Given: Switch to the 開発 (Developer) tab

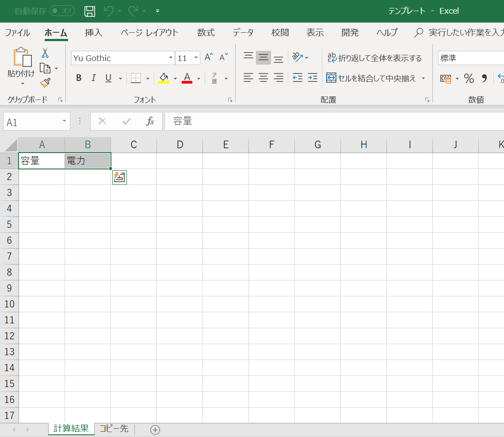Looking at the screenshot, I should pyautogui.click(x=350, y=32).
